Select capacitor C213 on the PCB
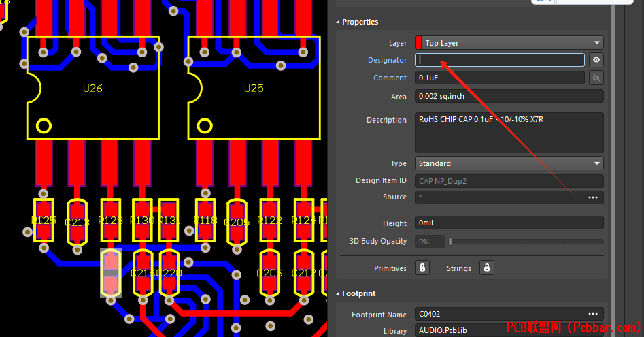 point(77,222)
